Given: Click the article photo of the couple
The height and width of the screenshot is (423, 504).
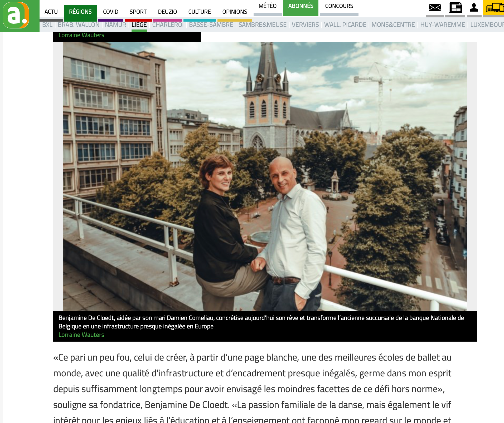Looking at the screenshot, I should click(265, 176).
